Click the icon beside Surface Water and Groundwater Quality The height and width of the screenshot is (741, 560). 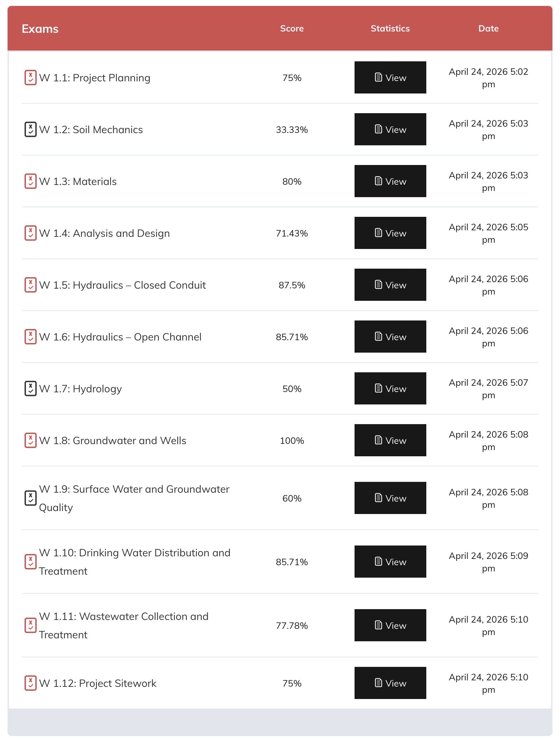pos(30,498)
